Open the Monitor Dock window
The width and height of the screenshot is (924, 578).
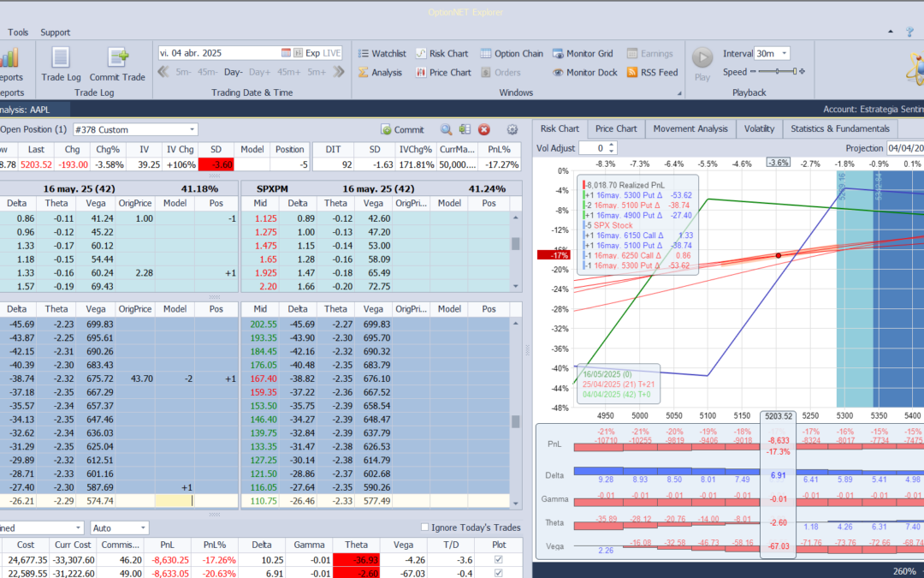[x=584, y=73]
